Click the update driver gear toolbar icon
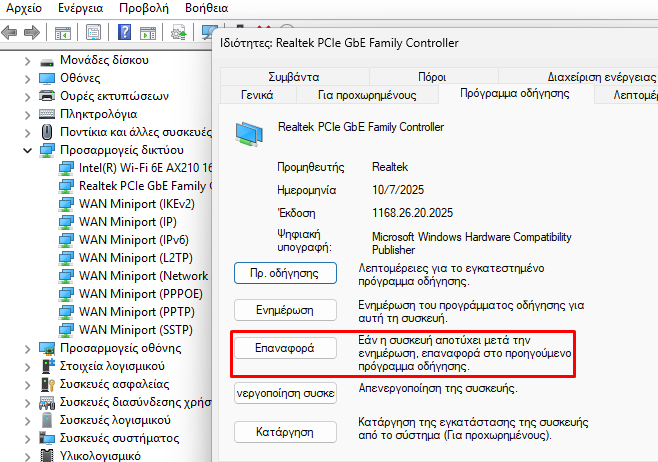This screenshot has height=462, width=658. pos(179,32)
